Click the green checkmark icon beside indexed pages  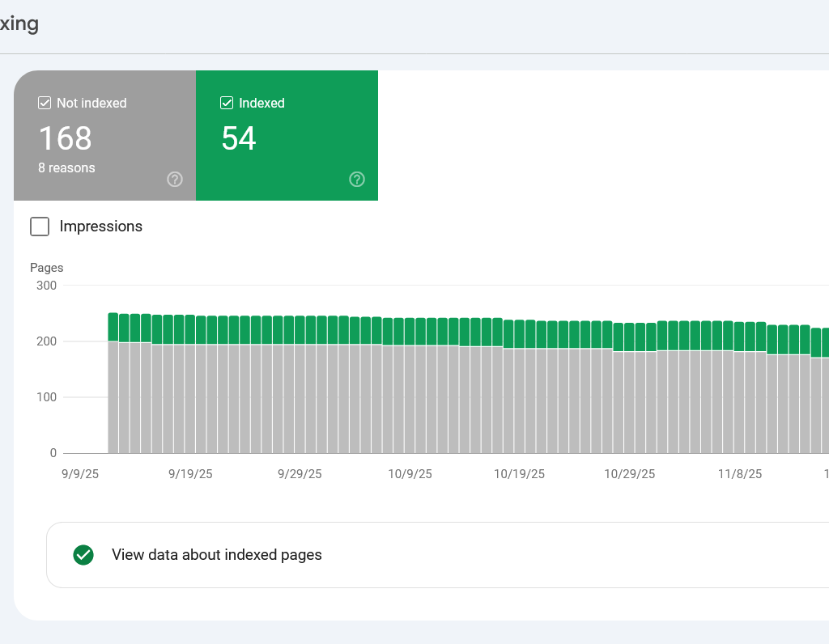click(83, 555)
